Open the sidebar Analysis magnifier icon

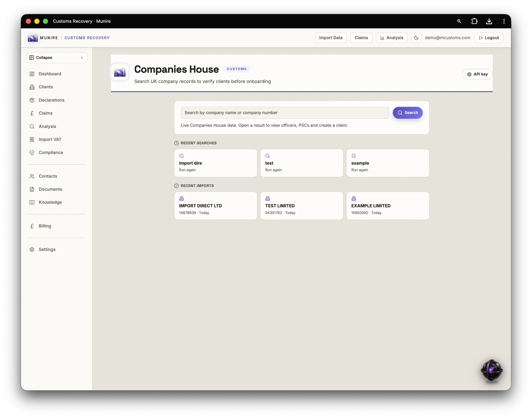coord(32,126)
